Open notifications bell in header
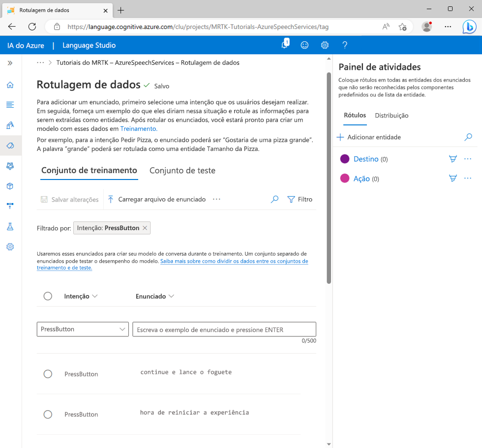Screen dimensions: 482x448 (285, 45)
